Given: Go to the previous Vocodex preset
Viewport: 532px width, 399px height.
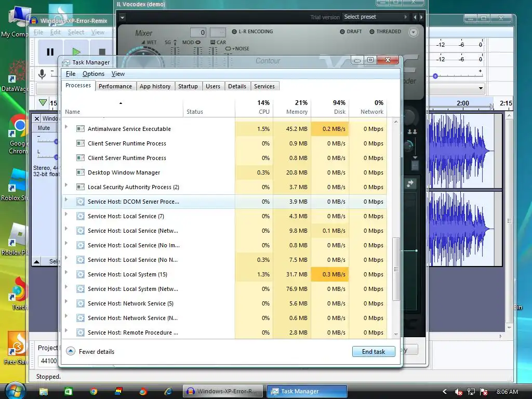Looking at the screenshot, I should click(415, 17).
